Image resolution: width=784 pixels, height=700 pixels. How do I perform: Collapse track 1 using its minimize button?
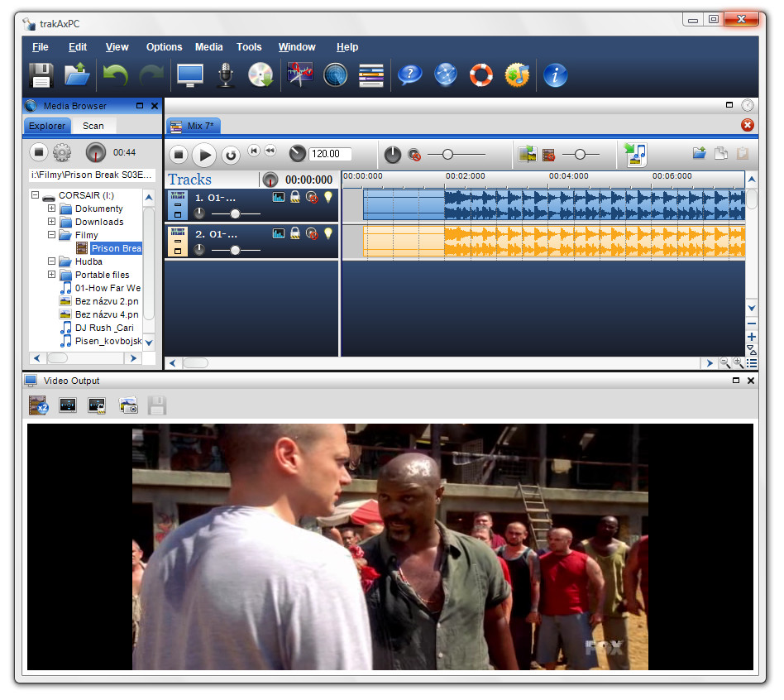coord(178,204)
